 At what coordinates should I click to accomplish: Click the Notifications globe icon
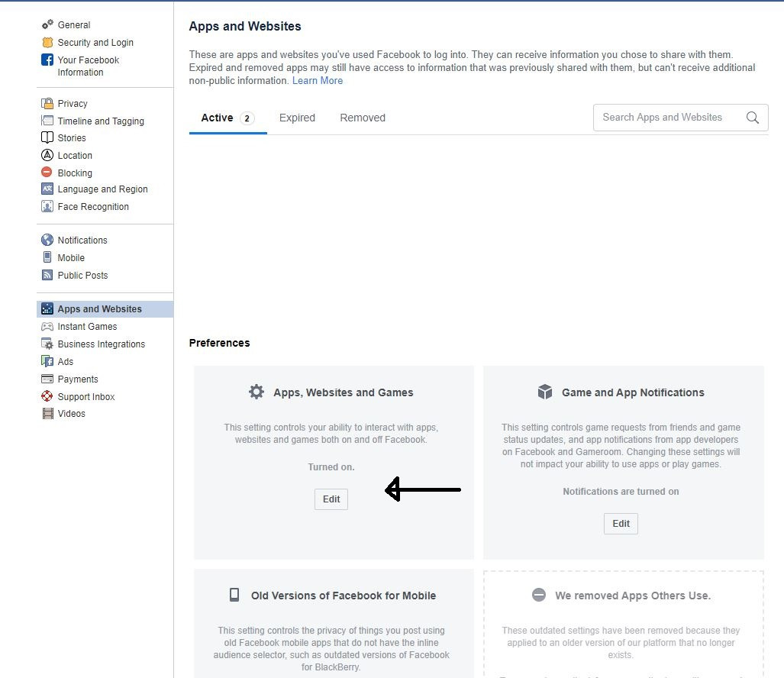pyautogui.click(x=47, y=240)
